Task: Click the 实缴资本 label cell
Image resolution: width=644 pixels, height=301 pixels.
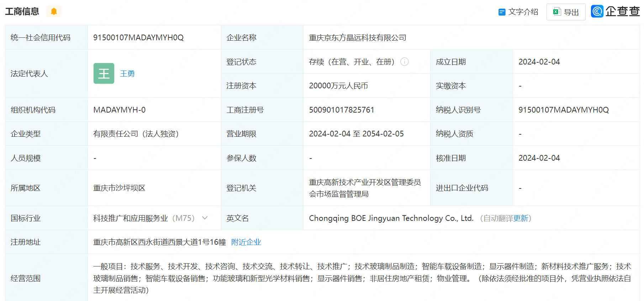Action: (471, 86)
